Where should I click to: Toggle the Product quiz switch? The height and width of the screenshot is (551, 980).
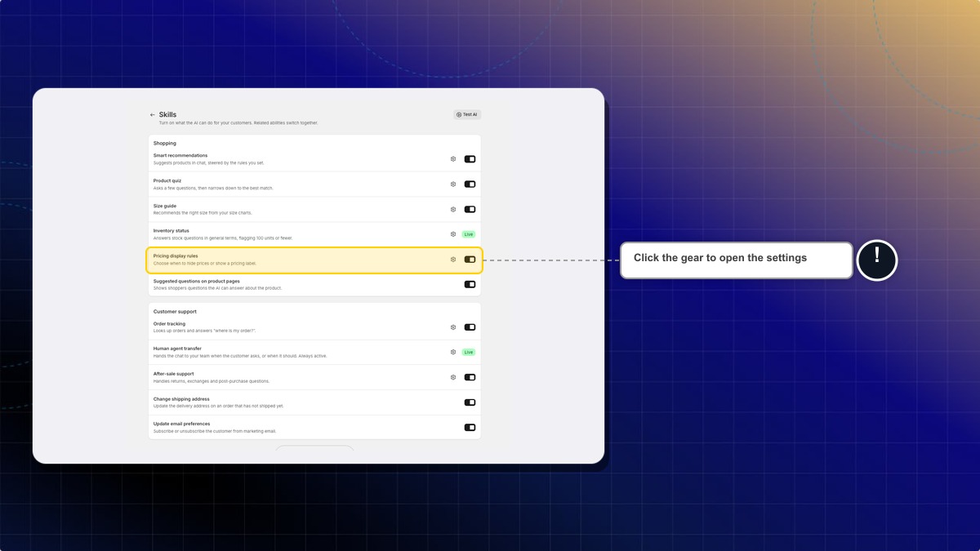(470, 184)
